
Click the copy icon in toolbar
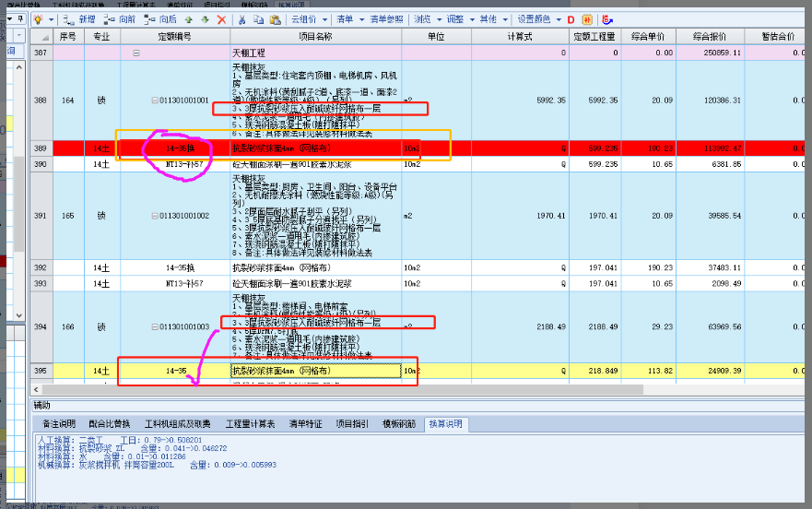258,19
